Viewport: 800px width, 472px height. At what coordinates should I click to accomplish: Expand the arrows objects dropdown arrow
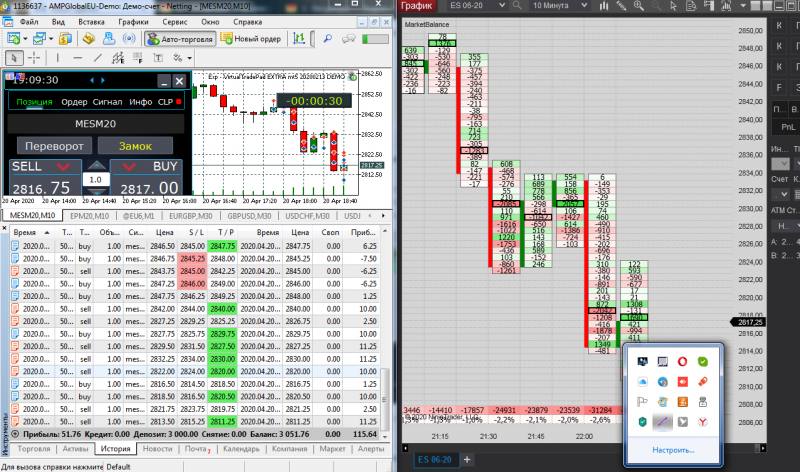click(189, 58)
